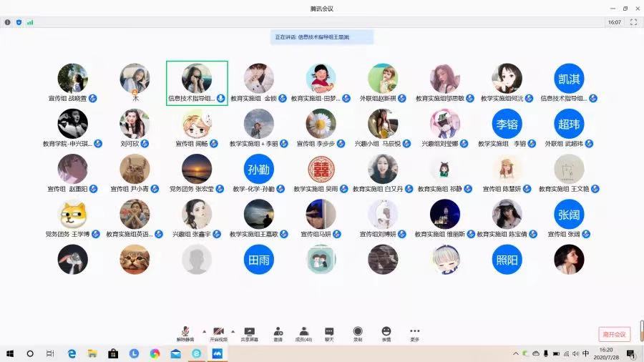Click the Share Screen (共享屏幕) icon
Image resolution: width=644 pixels, height=362 pixels.
pos(249,333)
